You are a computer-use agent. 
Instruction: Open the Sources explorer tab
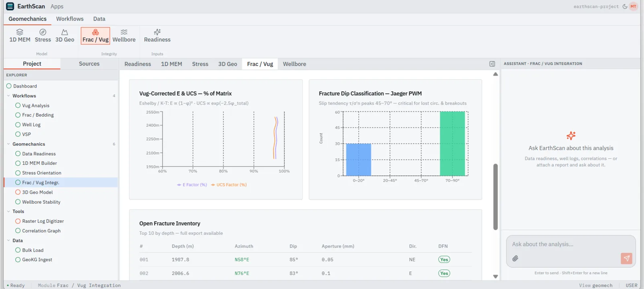click(89, 64)
